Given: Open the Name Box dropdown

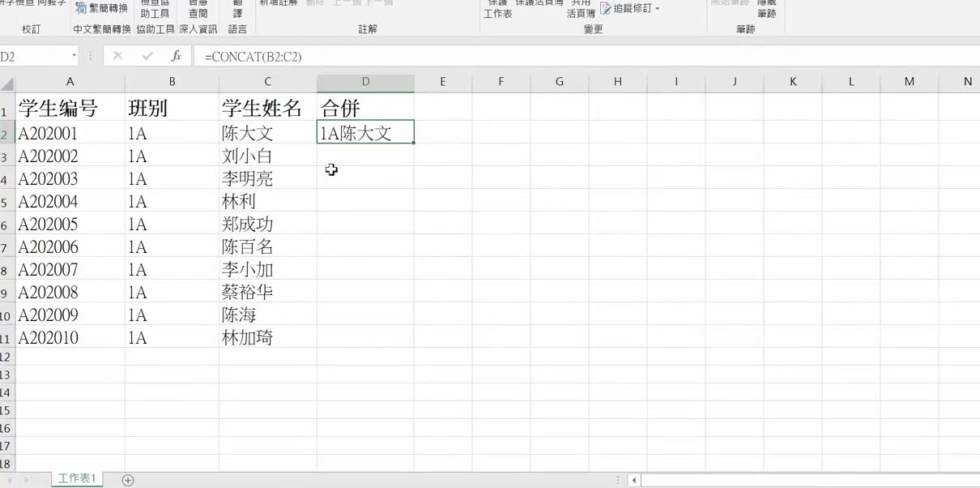Looking at the screenshot, I should click(75, 57).
